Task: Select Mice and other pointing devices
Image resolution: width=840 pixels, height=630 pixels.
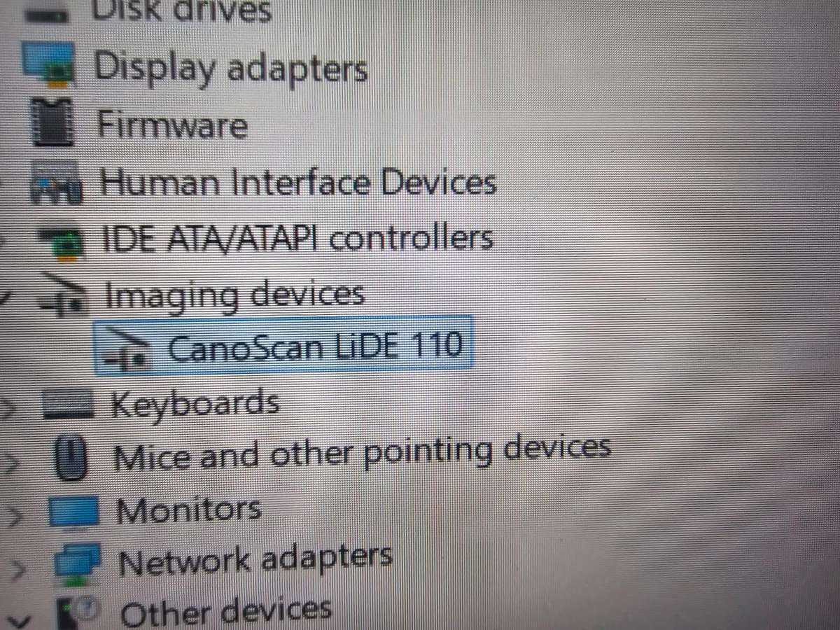Action: click(362, 453)
